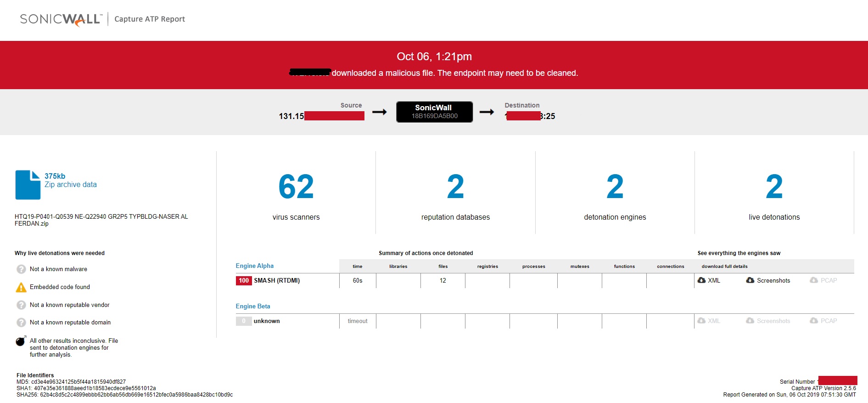Click the Engine Beta PCAP link
868x403 pixels.
pyautogui.click(x=829, y=321)
